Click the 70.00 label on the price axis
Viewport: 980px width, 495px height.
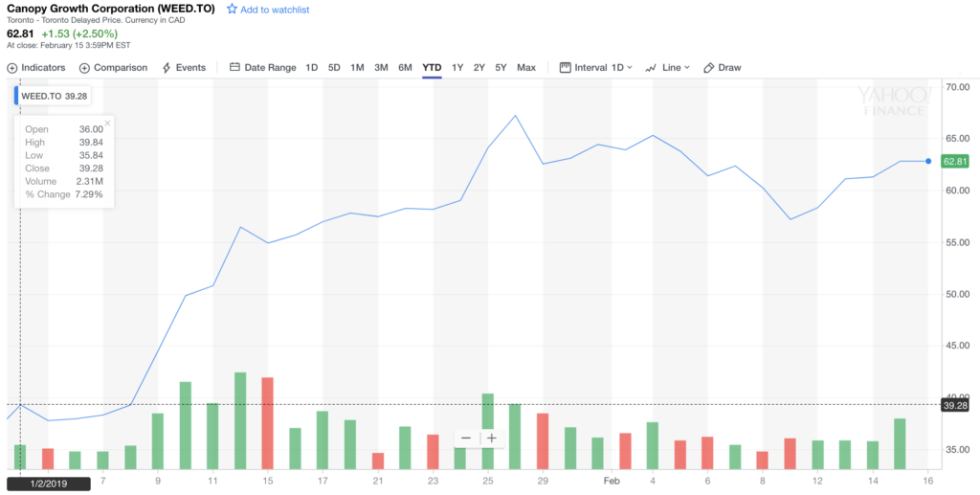pos(956,86)
